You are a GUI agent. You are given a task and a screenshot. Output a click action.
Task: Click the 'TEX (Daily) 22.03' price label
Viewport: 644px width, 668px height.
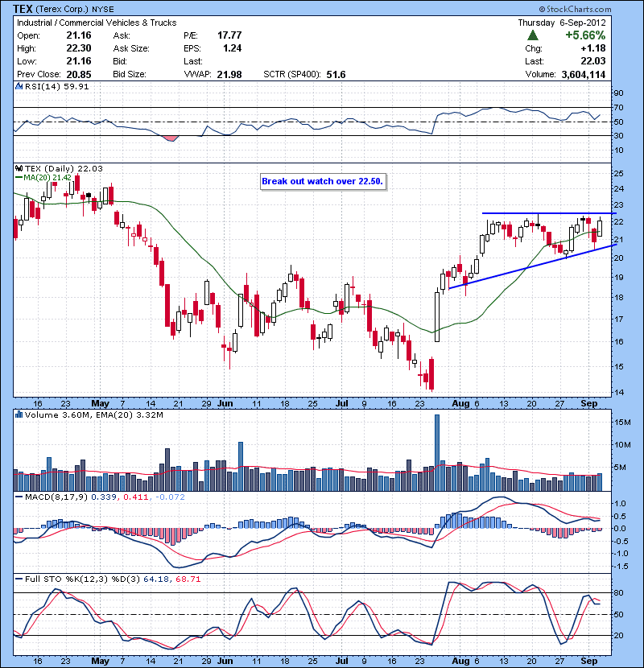tap(64, 169)
